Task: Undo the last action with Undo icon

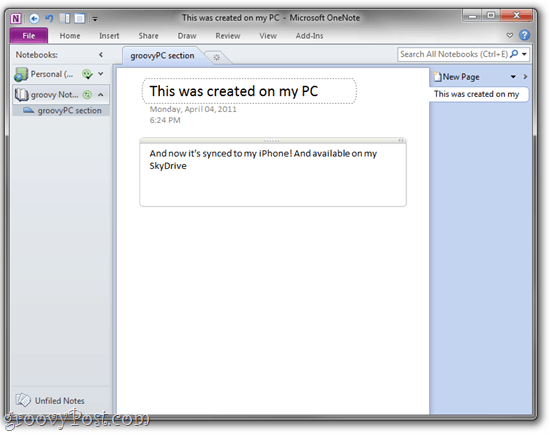Action: point(49,18)
